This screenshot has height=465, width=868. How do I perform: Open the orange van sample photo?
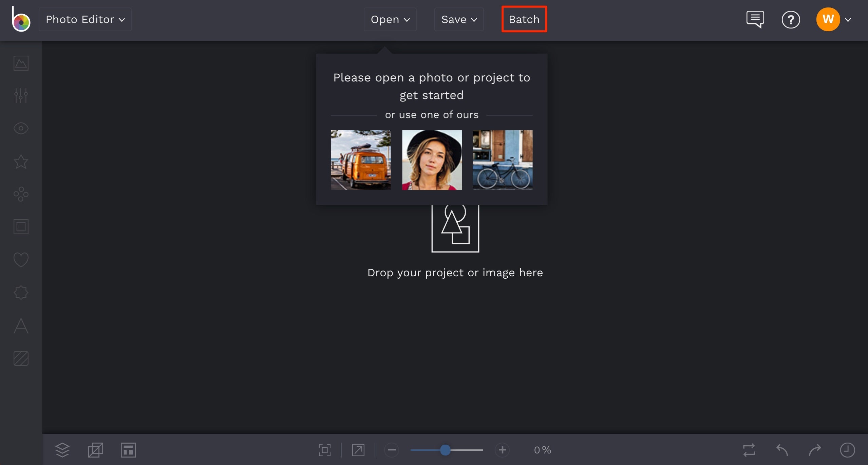coord(360,160)
